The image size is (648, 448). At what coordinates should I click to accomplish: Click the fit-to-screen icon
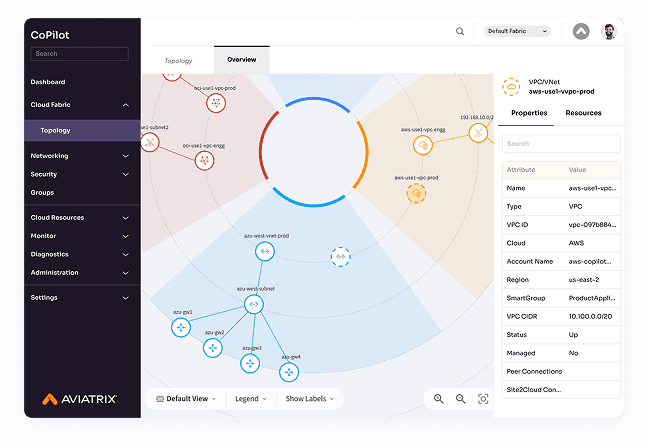pos(483,398)
